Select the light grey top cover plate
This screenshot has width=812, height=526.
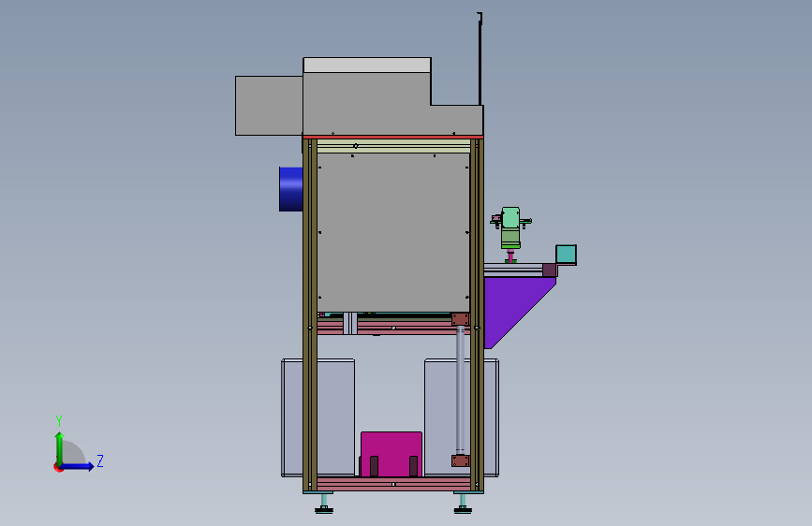pyautogui.click(x=366, y=65)
